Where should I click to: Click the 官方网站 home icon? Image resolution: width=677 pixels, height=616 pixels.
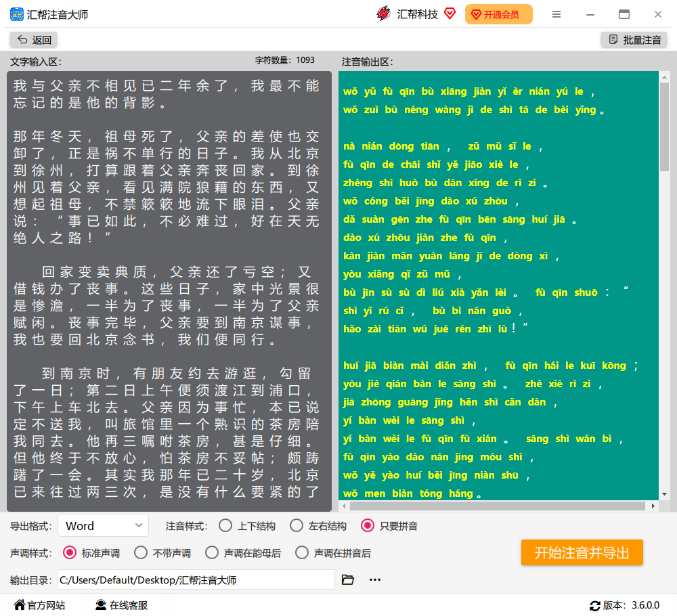click(20, 604)
